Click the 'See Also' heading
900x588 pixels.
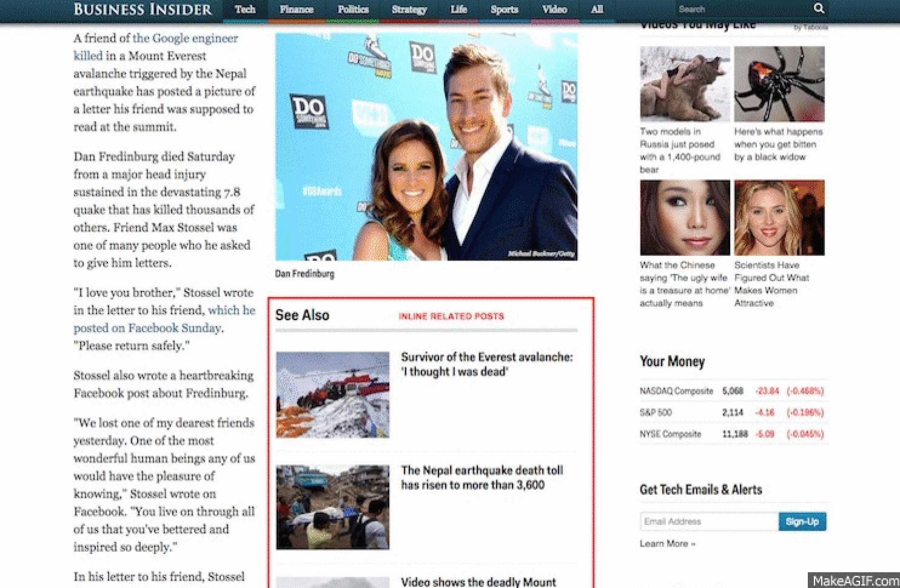(302, 315)
